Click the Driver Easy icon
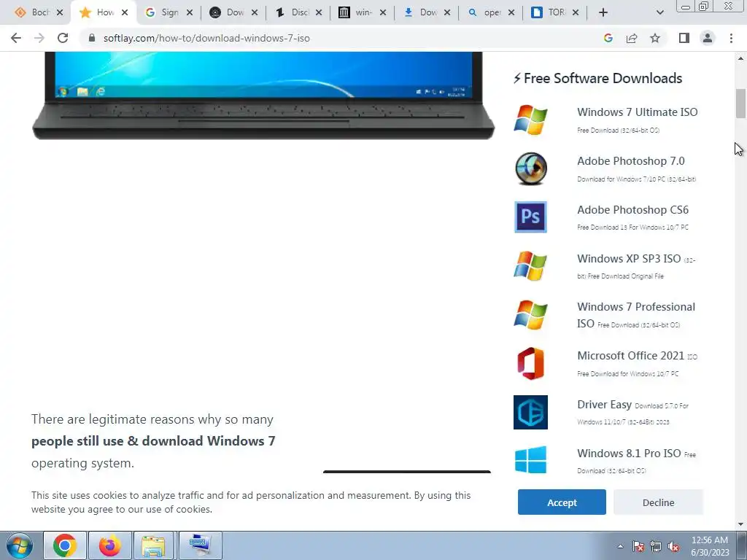This screenshot has height=560, width=747. tap(531, 413)
